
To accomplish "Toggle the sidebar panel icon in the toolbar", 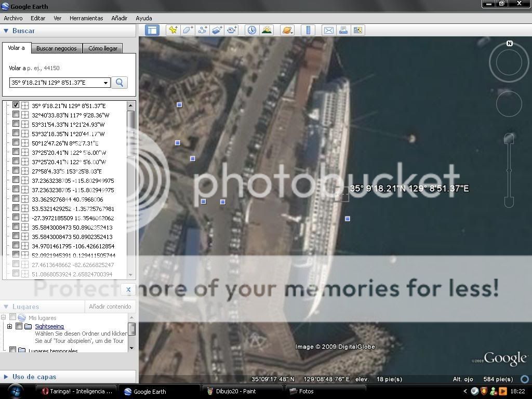I will (152, 30).
